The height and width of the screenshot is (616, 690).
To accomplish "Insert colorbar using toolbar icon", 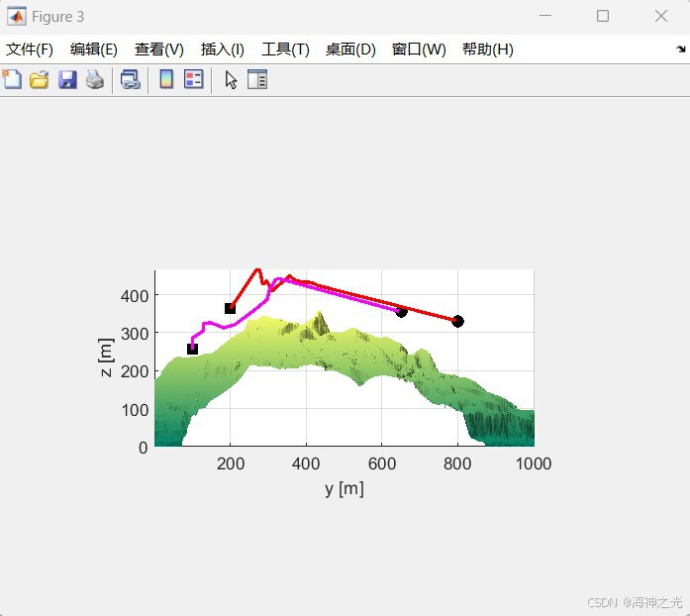I will pos(166,79).
